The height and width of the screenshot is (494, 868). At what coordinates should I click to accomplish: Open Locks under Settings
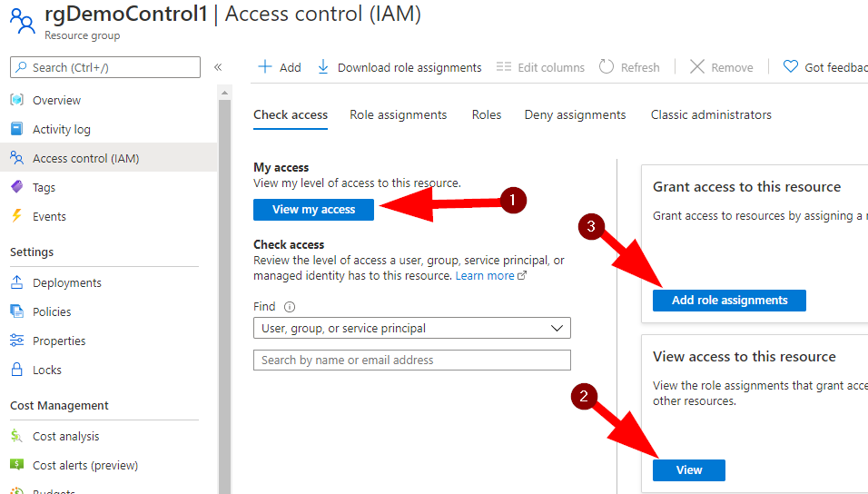[47, 370]
